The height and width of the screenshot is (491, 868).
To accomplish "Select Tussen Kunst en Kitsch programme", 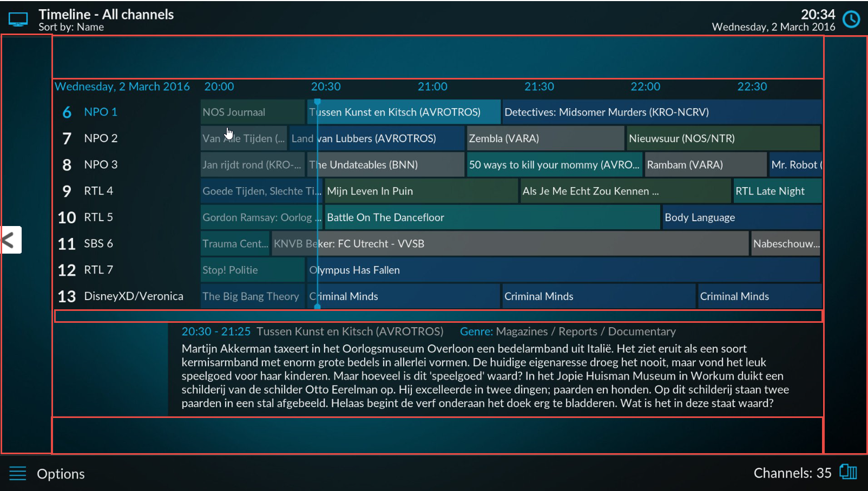I will point(404,112).
